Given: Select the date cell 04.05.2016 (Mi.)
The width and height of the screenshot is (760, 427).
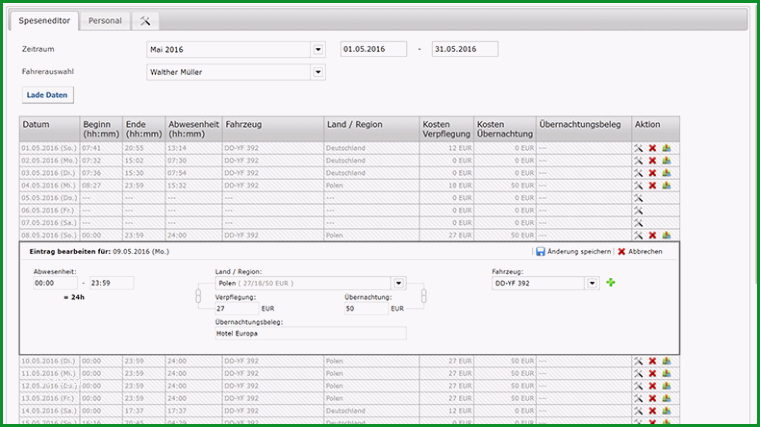Looking at the screenshot, I should (x=49, y=186).
